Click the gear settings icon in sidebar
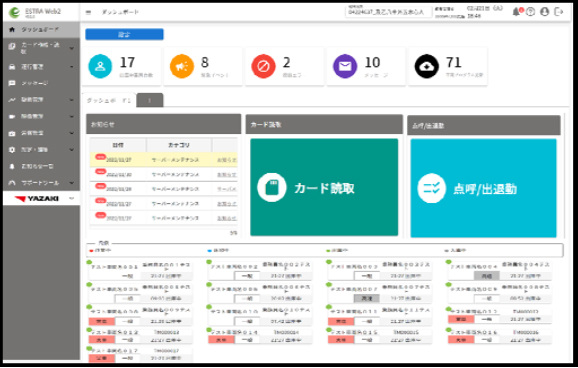 pyautogui.click(x=12, y=150)
